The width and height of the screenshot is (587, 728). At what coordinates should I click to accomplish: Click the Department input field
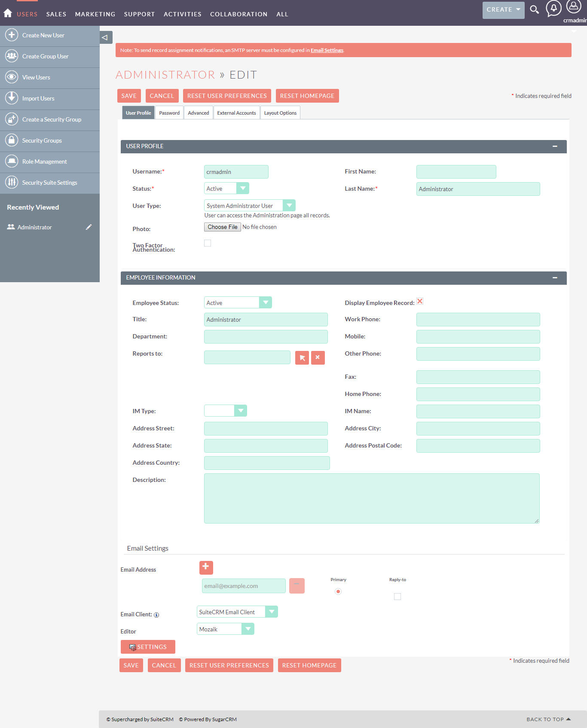tap(266, 336)
